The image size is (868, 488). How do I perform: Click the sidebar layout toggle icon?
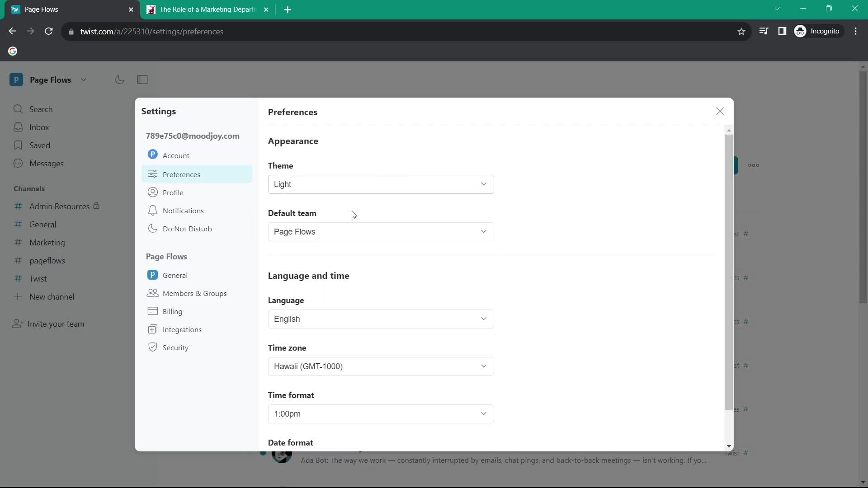coord(142,79)
